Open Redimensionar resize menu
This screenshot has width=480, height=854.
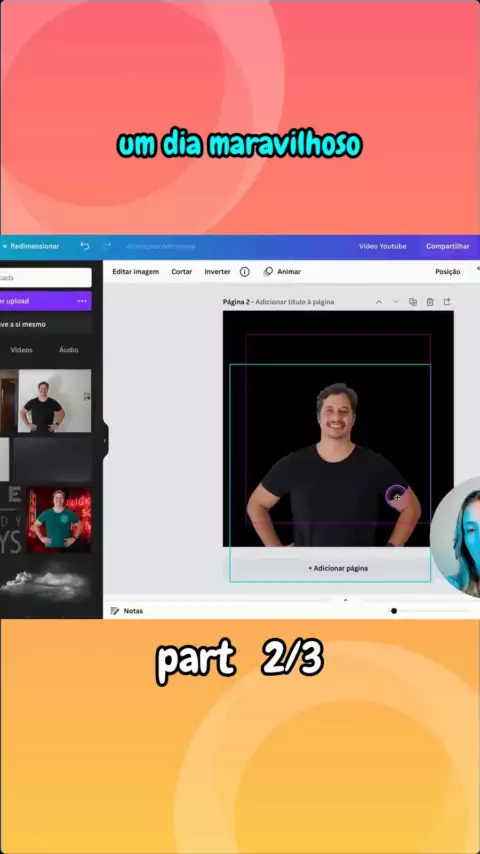tap(35, 246)
